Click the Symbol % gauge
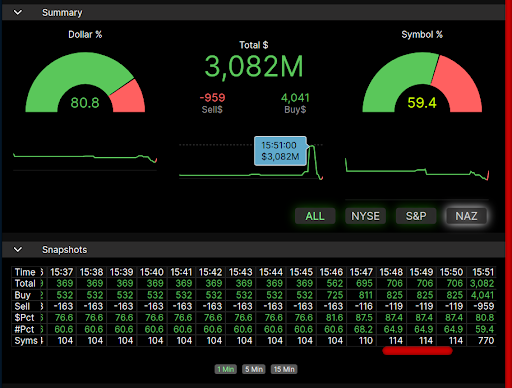The width and height of the screenshot is (512, 388). [422, 82]
